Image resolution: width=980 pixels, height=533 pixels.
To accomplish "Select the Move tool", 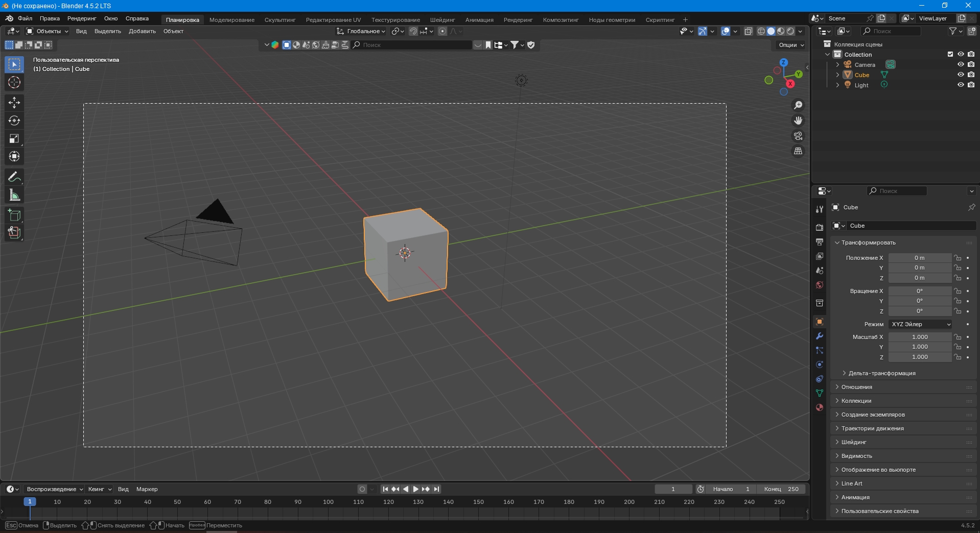I will 14,103.
